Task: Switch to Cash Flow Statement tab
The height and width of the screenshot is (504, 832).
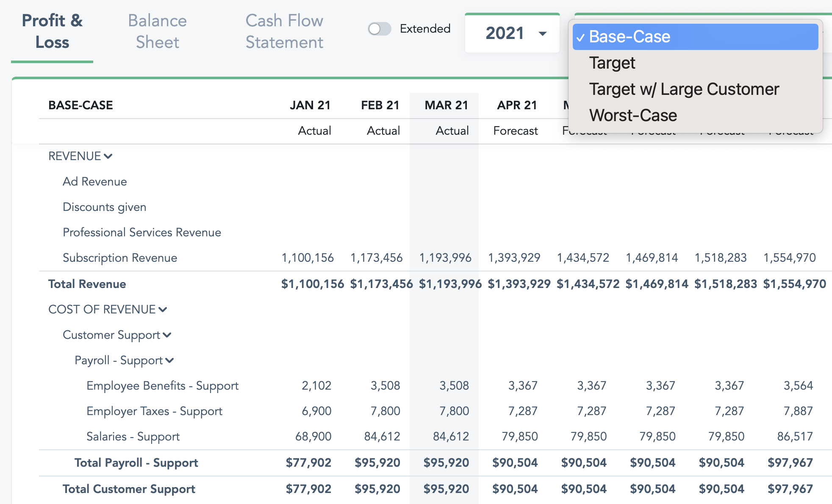Action: (284, 31)
